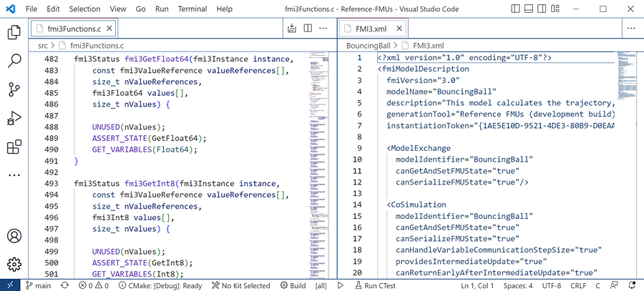644x291 pixels.
Task: Split the left editor to the right
Action: click(x=308, y=29)
